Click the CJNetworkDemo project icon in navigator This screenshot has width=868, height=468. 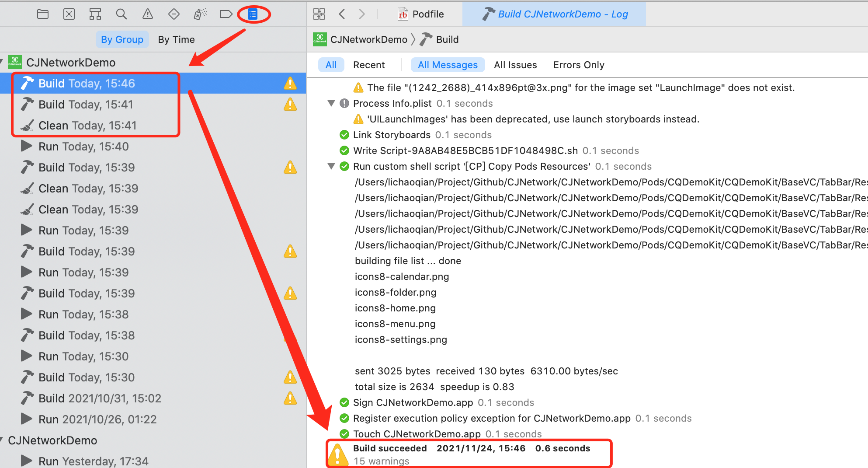15,62
